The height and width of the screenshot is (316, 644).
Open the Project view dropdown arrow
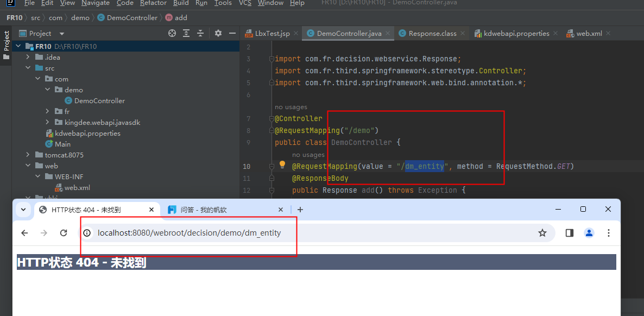[61, 34]
